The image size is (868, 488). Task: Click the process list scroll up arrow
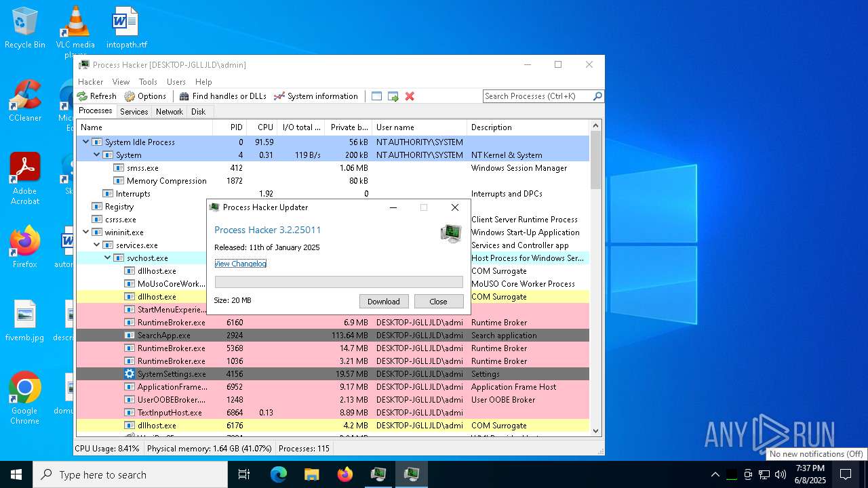[x=596, y=126]
